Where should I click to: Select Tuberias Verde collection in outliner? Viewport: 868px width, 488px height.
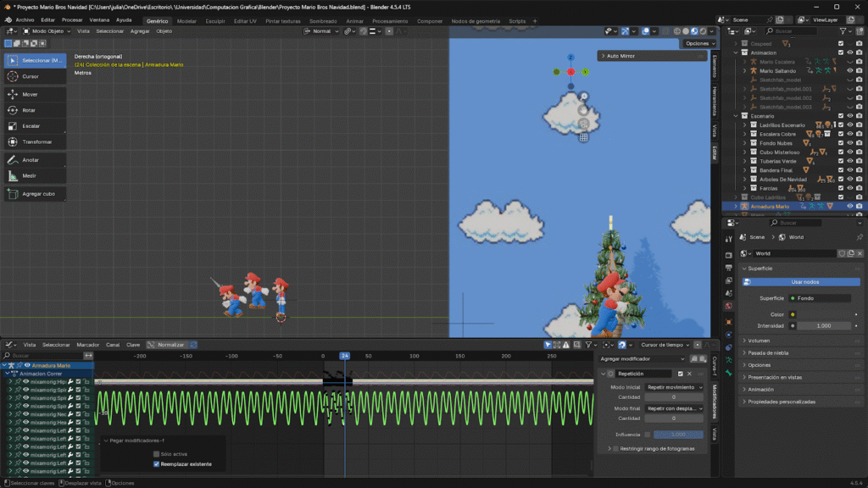coord(777,161)
